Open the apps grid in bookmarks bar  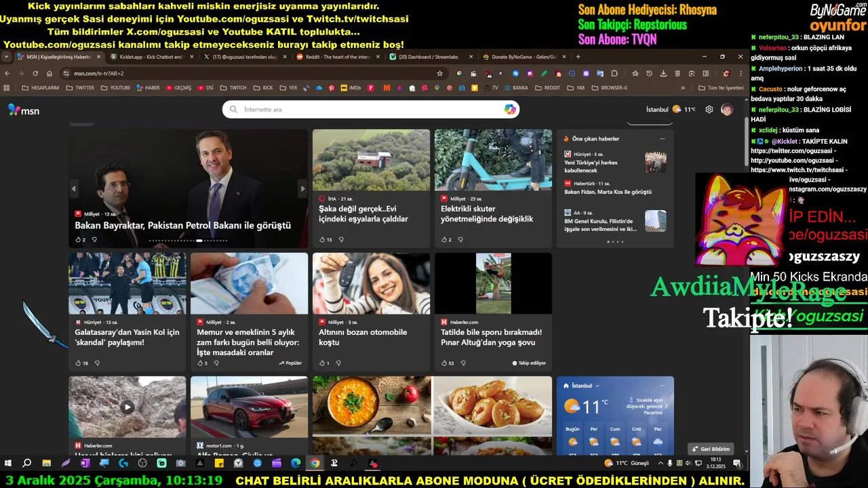(x=7, y=87)
